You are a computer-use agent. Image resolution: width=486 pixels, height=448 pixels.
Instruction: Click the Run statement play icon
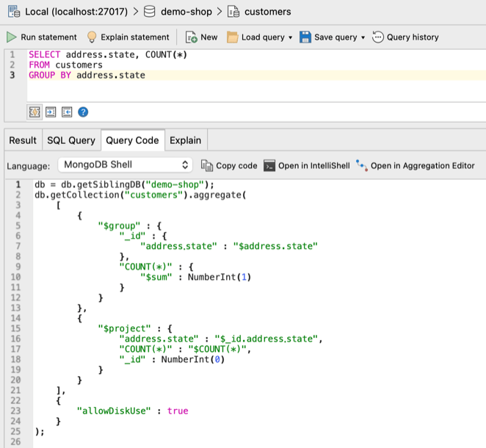12,37
